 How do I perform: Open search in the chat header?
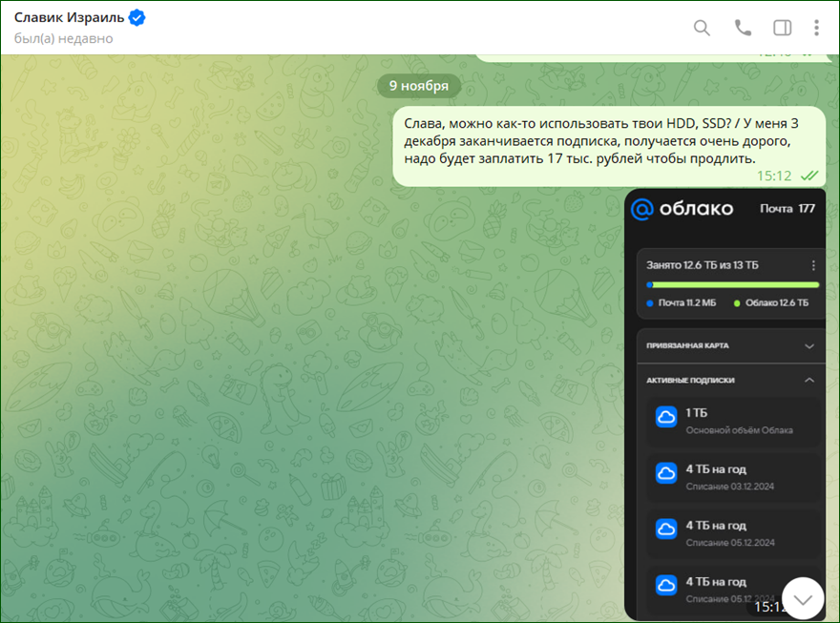click(x=702, y=28)
